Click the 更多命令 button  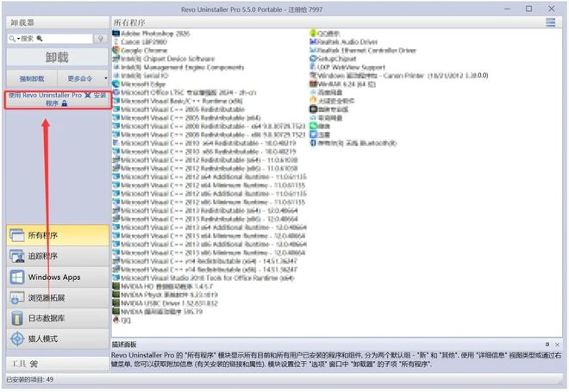click(x=80, y=78)
